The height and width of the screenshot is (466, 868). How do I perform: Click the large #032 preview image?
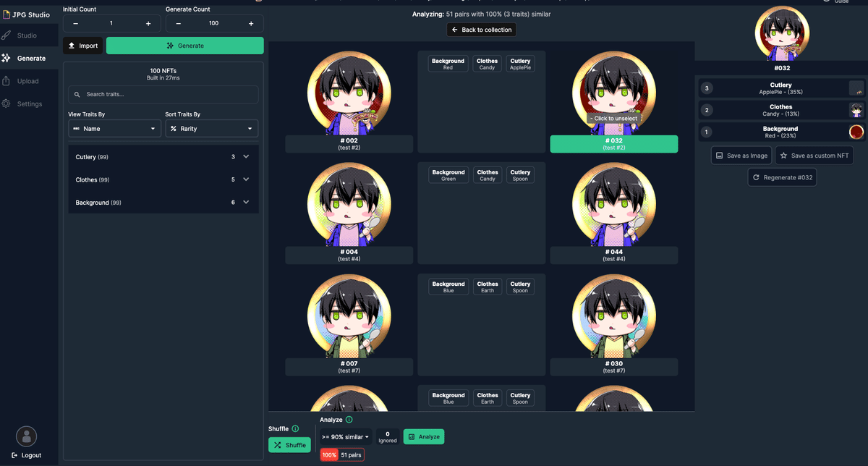click(782, 34)
